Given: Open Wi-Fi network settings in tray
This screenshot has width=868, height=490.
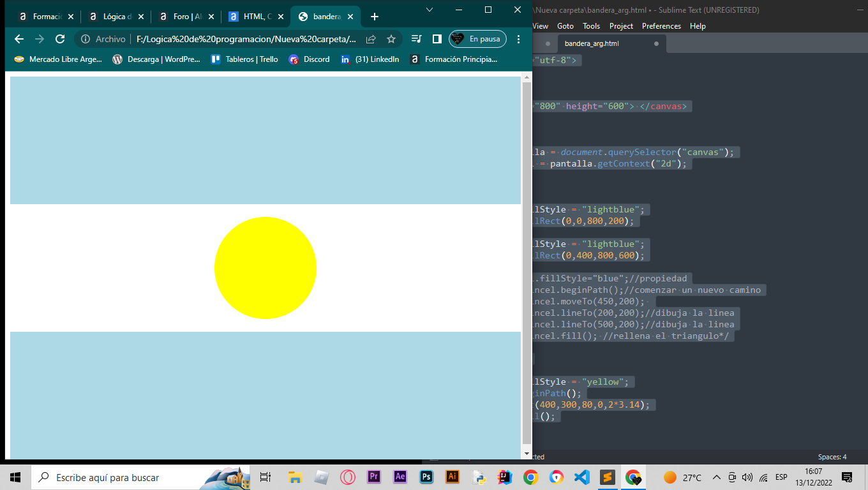Looking at the screenshot, I should tap(763, 477).
